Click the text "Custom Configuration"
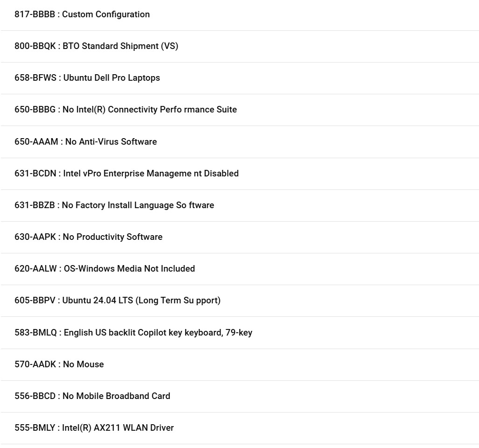The height and width of the screenshot is (448, 479). click(106, 14)
